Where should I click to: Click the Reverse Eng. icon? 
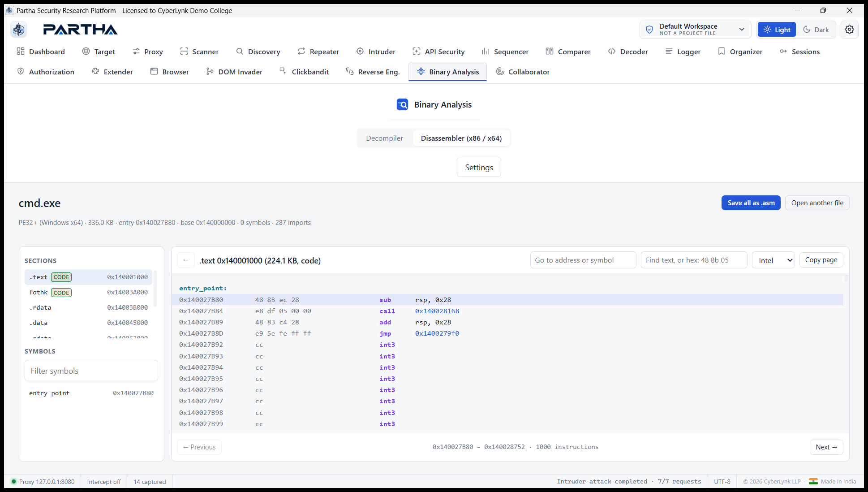[350, 71]
